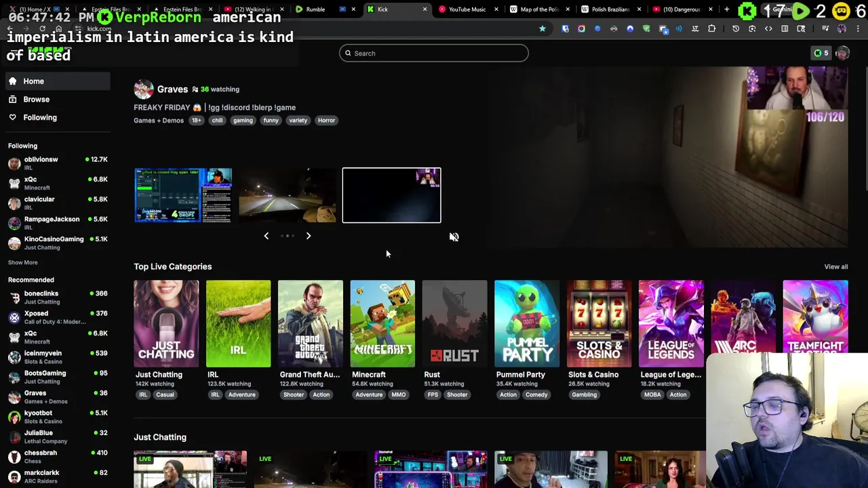Image resolution: width=868 pixels, height=488 pixels.
Task: Select the chill tag
Action: click(217, 121)
